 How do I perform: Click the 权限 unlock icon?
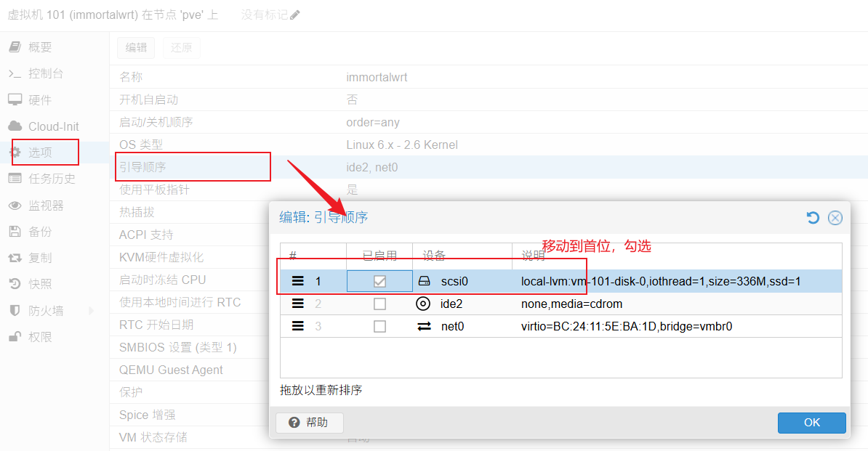(15, 336)
